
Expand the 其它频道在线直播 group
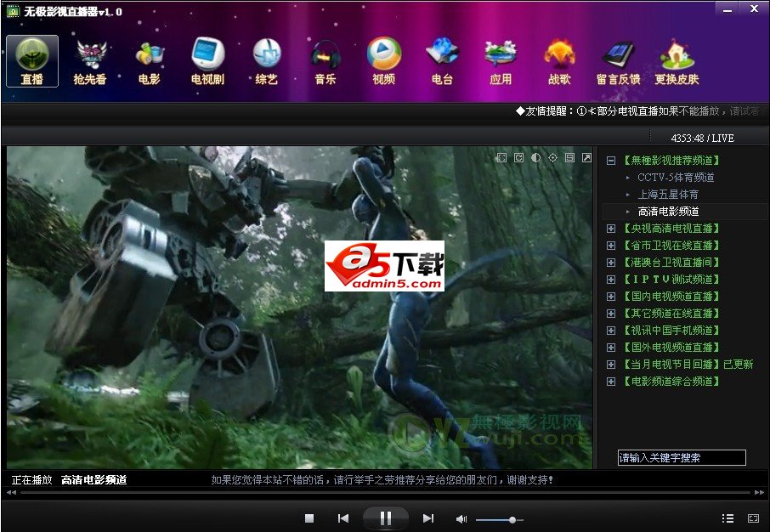click(x=611, y=314)
